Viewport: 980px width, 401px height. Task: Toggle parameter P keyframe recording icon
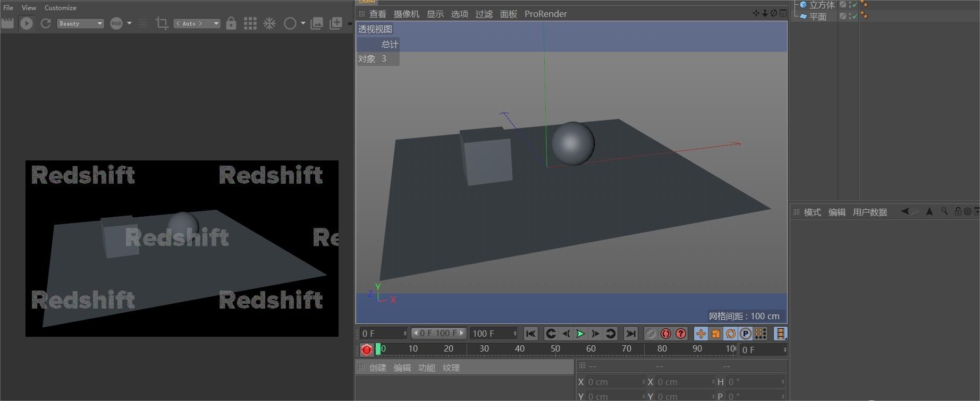point(746,334)
